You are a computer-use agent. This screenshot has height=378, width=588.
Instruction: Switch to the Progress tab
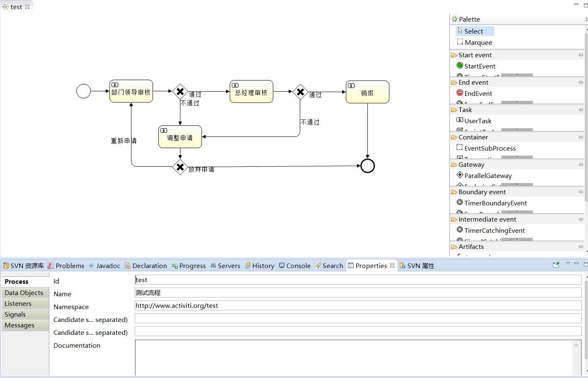(189, 266)
